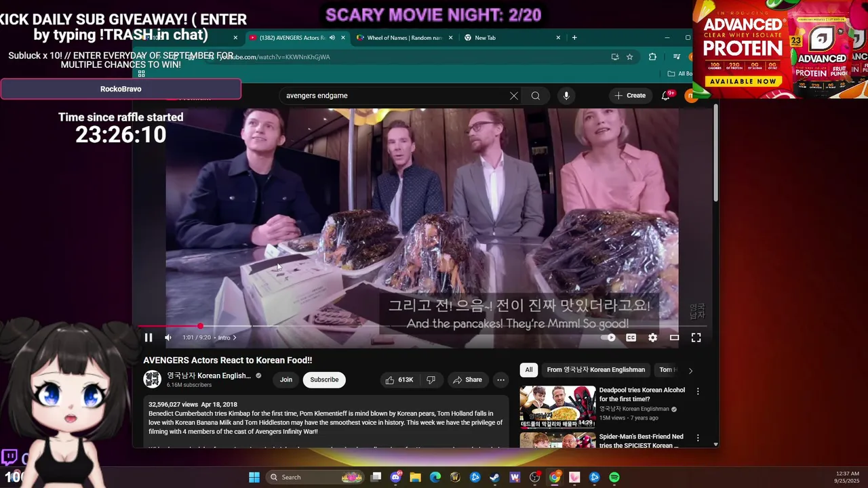
Task: Pause the YouTube video playback
Action: [x=148, y=338]
